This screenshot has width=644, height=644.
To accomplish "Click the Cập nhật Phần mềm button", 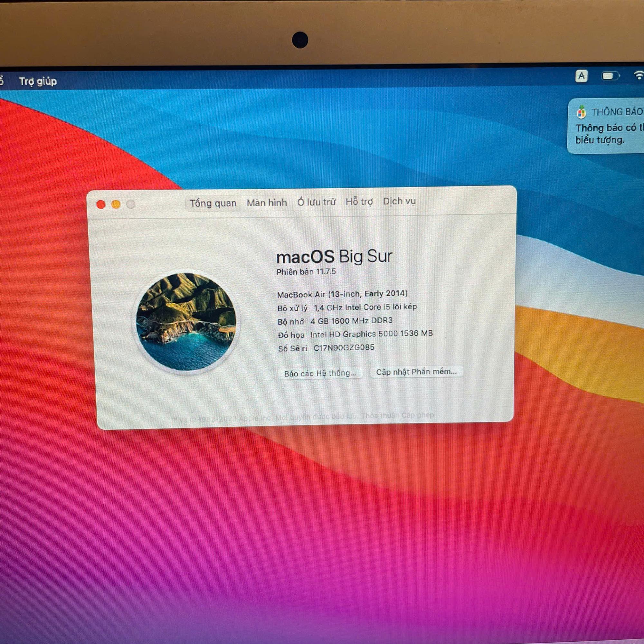I will [x=416, y=372].
